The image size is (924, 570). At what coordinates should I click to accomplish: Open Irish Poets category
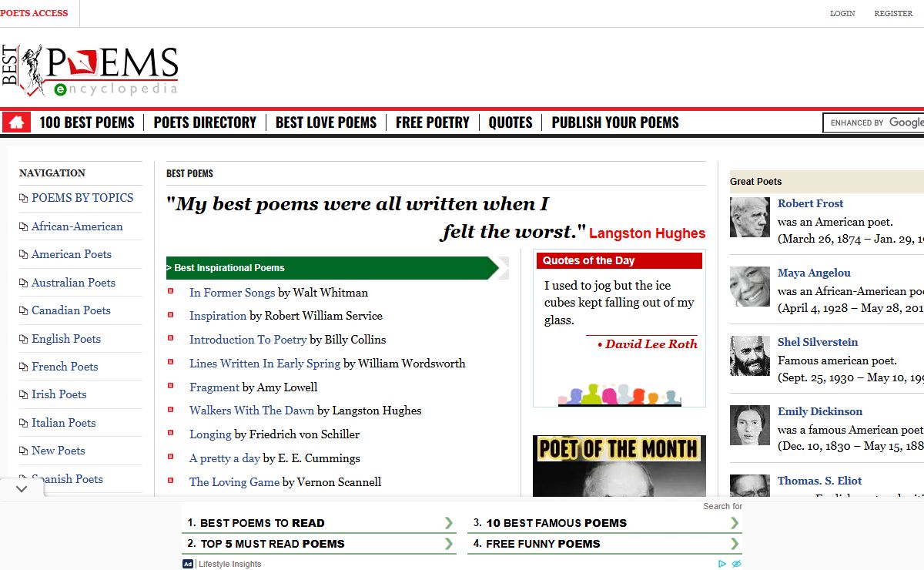[x=59, y=394]
